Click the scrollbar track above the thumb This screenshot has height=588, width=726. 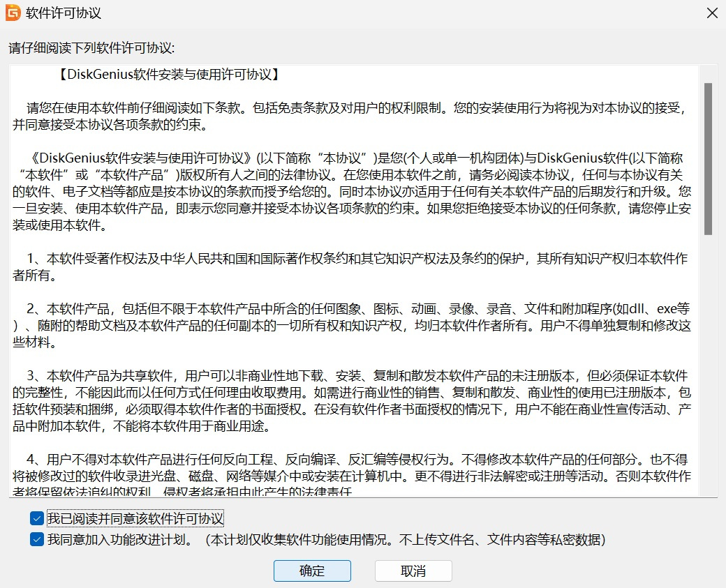pyautogui.click(x=708, y=75)
